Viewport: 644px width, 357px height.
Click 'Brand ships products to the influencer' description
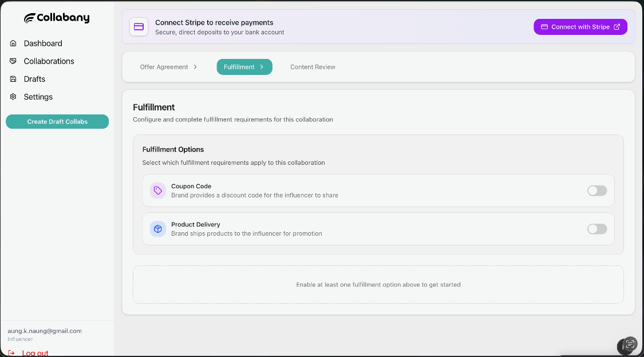pos(246,233)
